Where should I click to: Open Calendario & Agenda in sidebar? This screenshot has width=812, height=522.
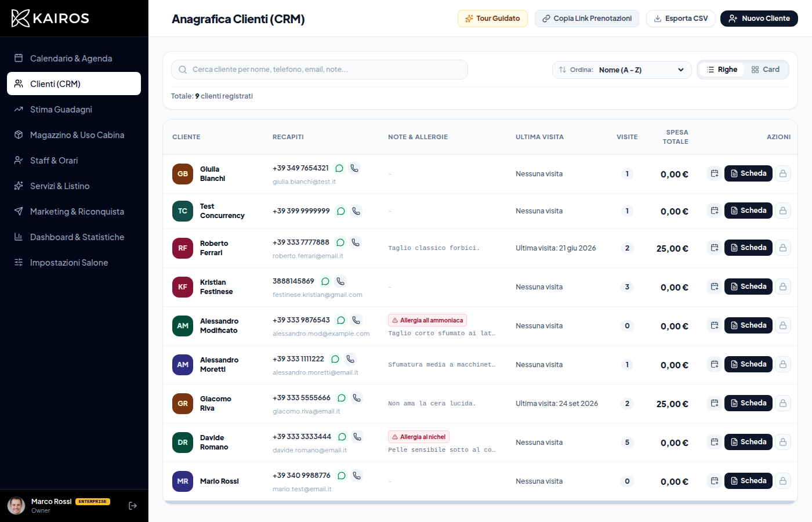(x=74, y=58)
